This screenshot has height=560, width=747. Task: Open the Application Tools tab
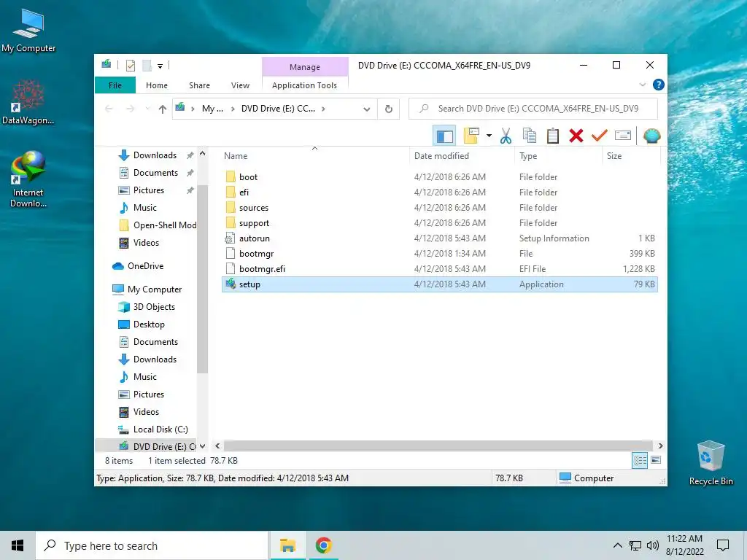click(304, 85)
